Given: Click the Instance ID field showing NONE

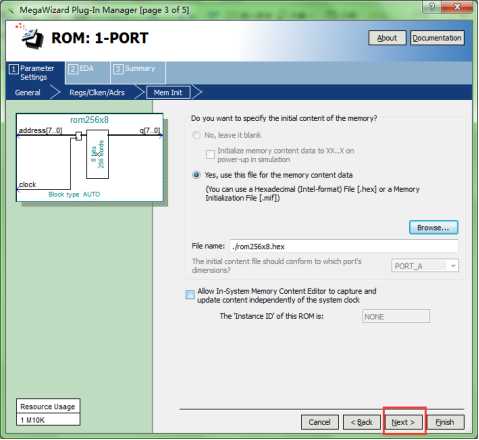Looking at the screenshot, I should (396, 316).
